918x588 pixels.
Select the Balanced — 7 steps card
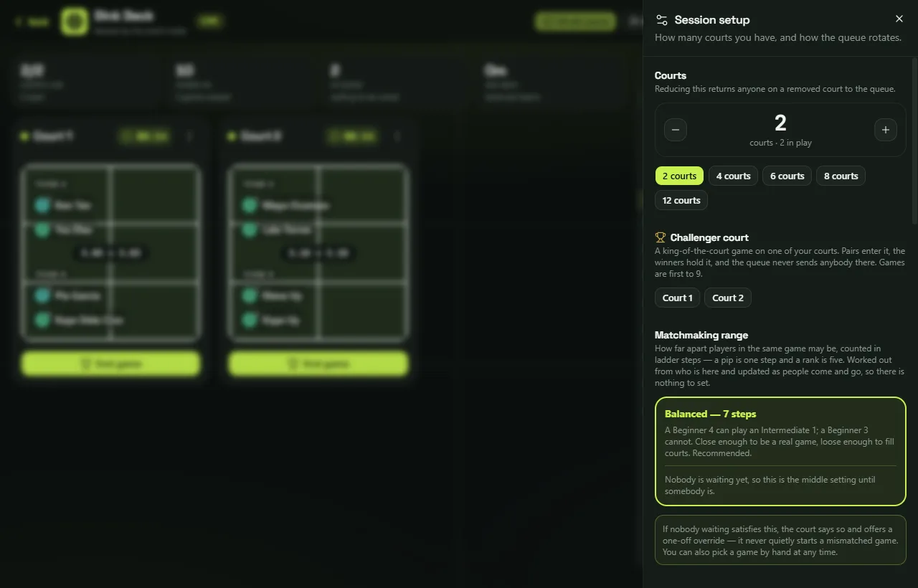(x=780, y=451)
